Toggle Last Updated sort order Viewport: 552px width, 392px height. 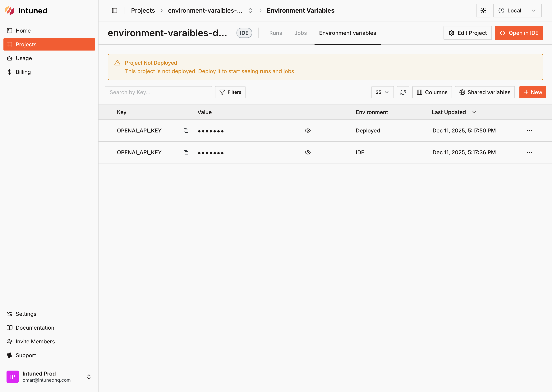pyautogui.click(x=474, y=112)
